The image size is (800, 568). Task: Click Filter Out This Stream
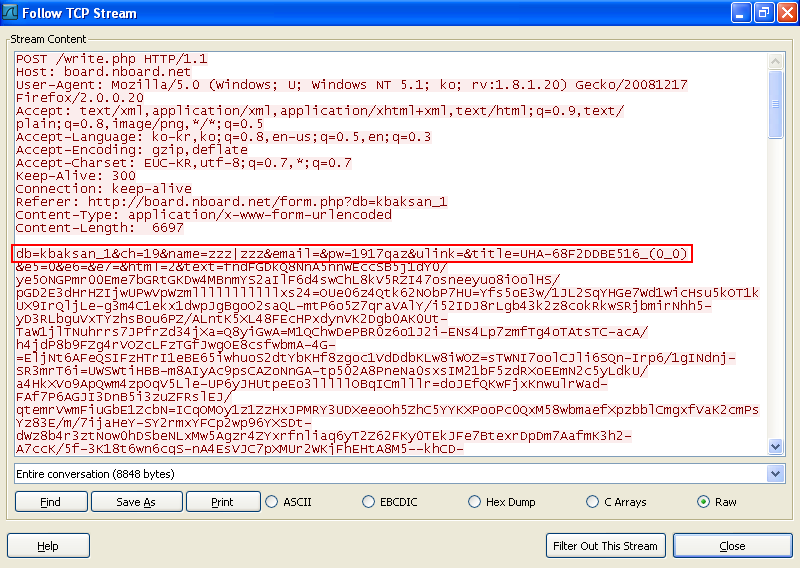tap(606, 546)
